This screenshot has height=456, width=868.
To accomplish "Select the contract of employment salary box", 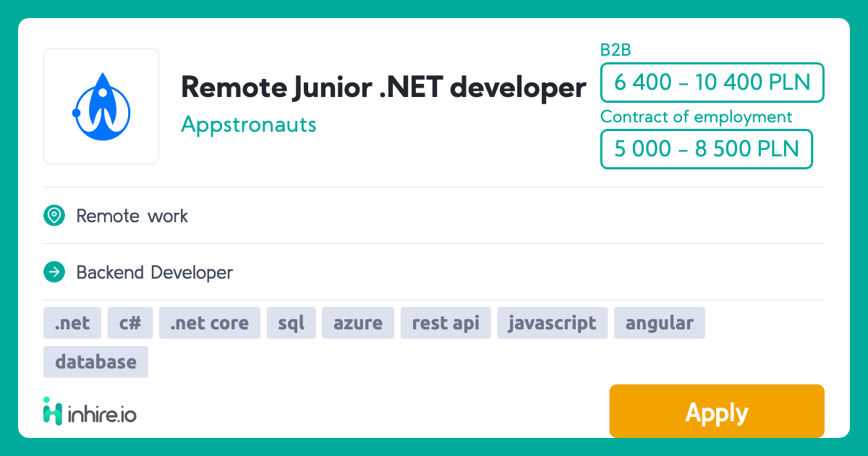I will pyautogui.click(x=706, y=149).
